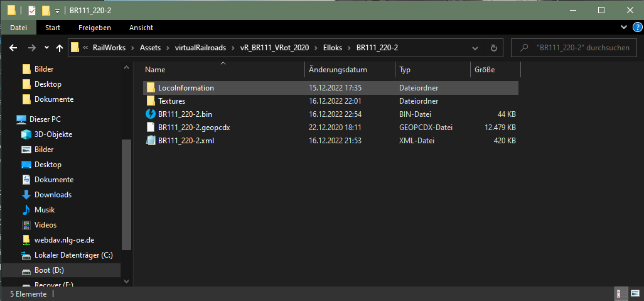Screen dimensions: 644x301
Task: Sort by Name column header
Action: (223, 70)
